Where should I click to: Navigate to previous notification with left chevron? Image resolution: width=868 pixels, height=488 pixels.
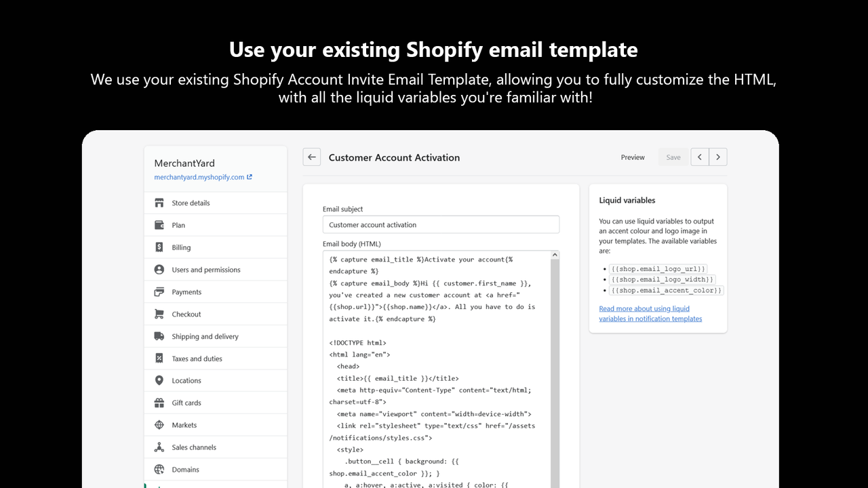coord(699,157)
